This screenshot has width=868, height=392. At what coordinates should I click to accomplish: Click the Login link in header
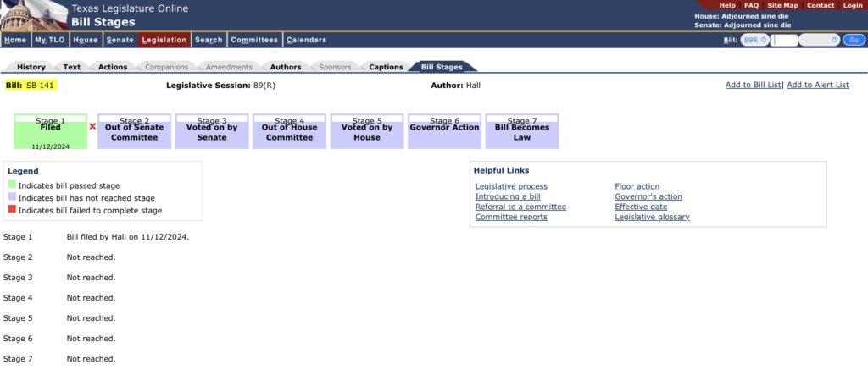[x=852, y=5]
